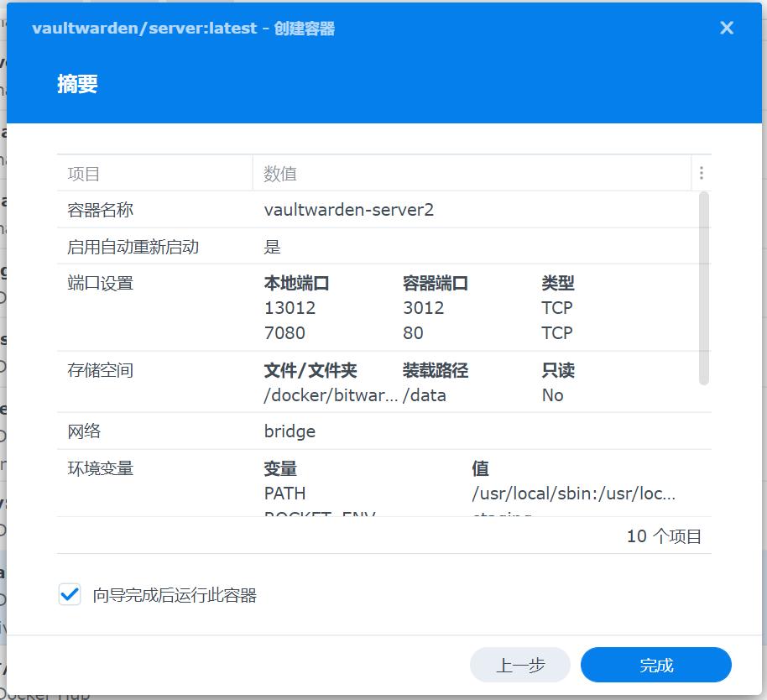Image resolution: width=767 pixels, height=700 pixels.
Task: Toggle the 向导完成后运行此容器 checkbox
Action: (70, 594)
